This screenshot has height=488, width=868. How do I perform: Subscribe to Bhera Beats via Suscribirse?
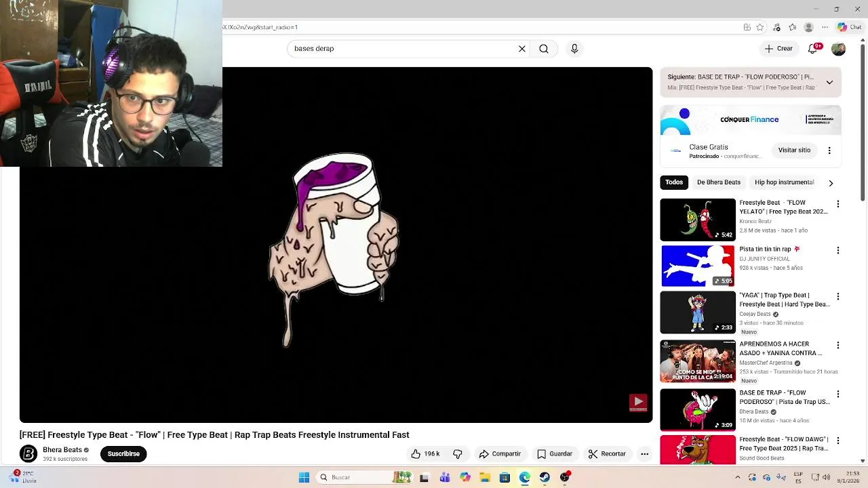click(123, 454)
